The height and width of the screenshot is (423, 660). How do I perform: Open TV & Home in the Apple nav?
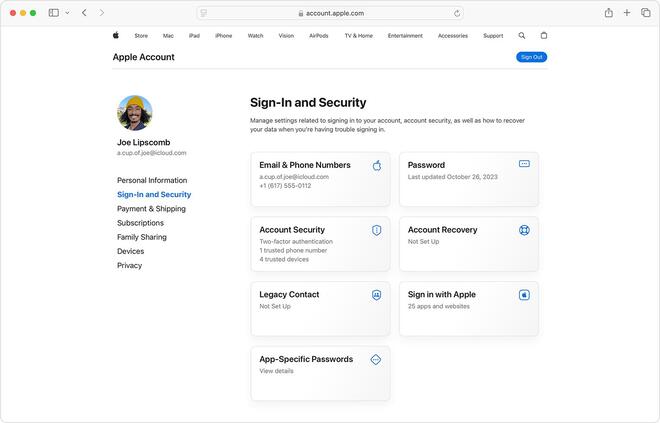tap(359, 36)
